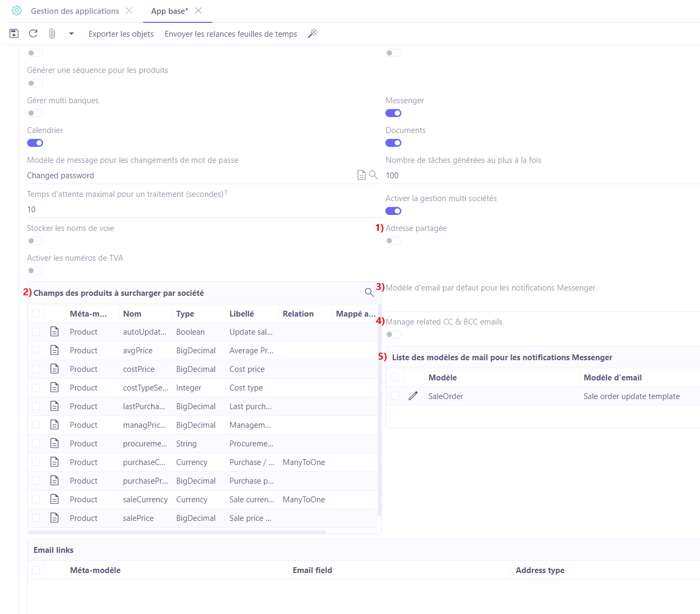Disable the Messenger switch
The width and height of the screenshot is (700, 614).
point(393,113)
